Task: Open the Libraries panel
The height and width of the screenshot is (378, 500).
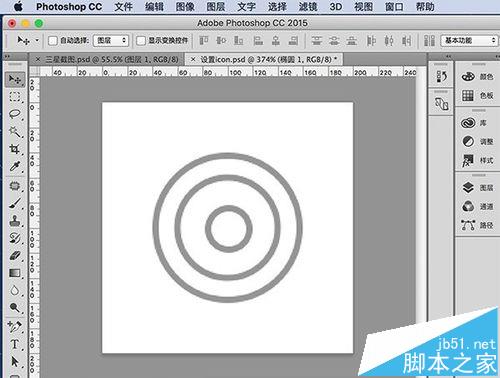Action: click(x=474, y=123)
